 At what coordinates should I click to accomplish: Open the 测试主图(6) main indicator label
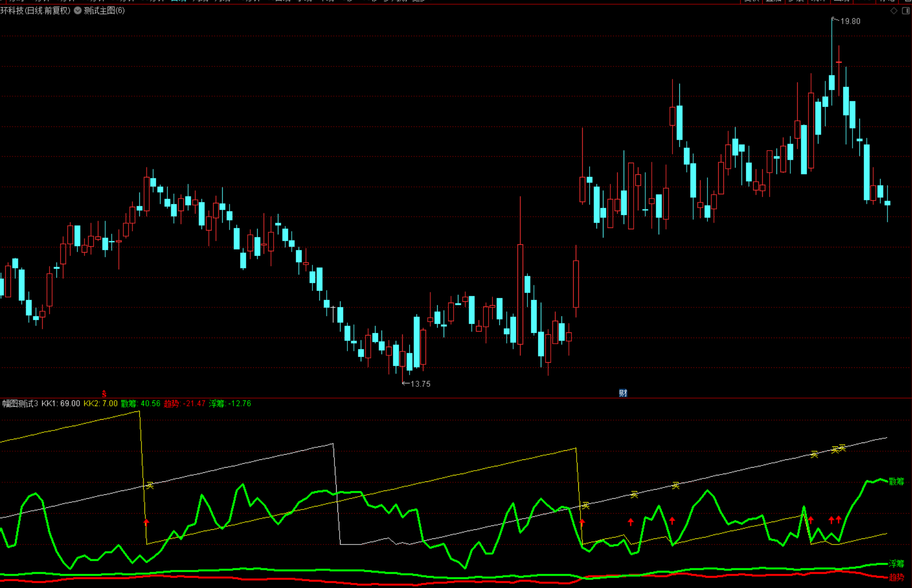pos(104,11)
